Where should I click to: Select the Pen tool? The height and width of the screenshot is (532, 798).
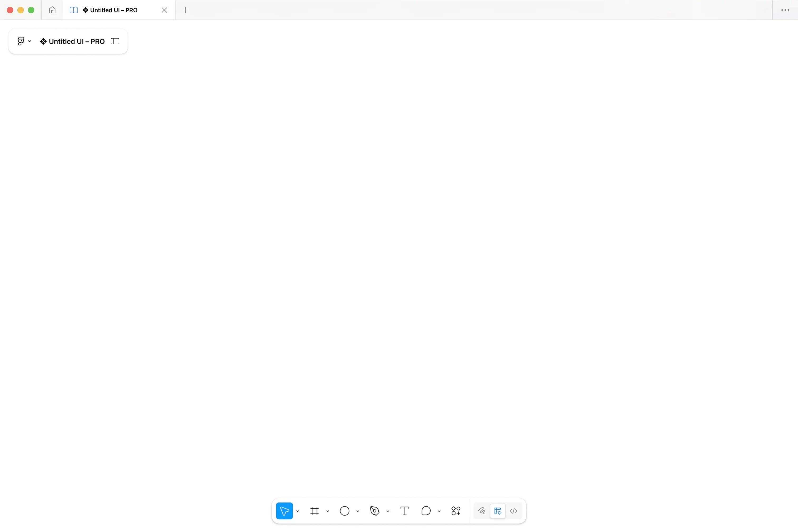tap(374, 511)
